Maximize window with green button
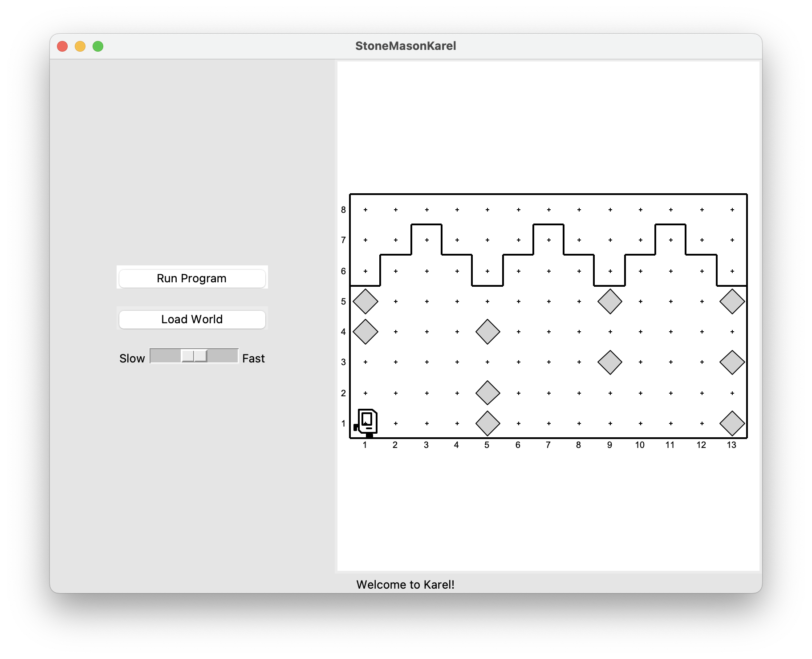Screen dimensions: 812x659 coord(98,46)
